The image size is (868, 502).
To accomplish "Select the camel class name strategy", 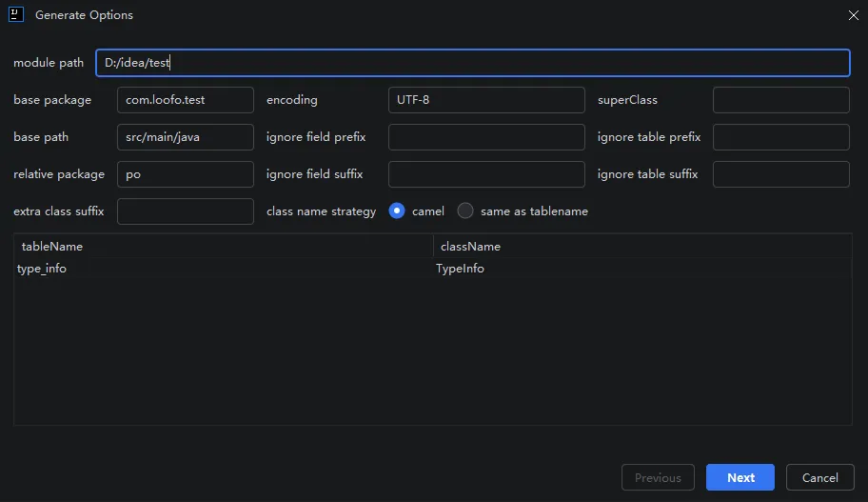I will coord(398,211).
